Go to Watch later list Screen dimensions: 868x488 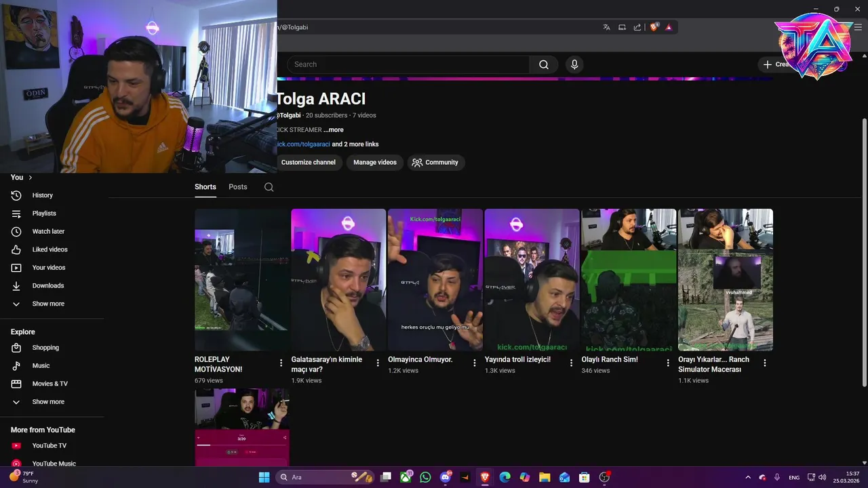48,231
